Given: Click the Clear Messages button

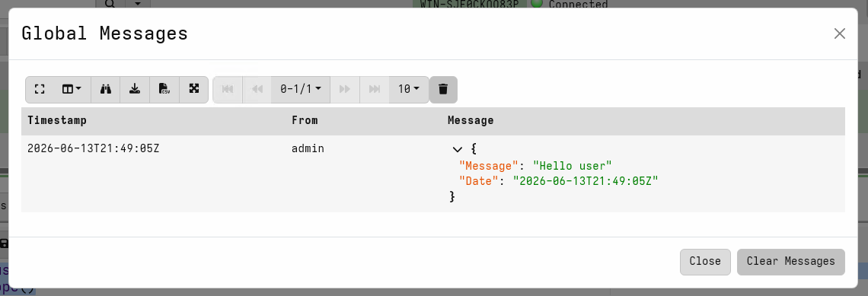Looking at the screenshot, I should click(790, 262).
